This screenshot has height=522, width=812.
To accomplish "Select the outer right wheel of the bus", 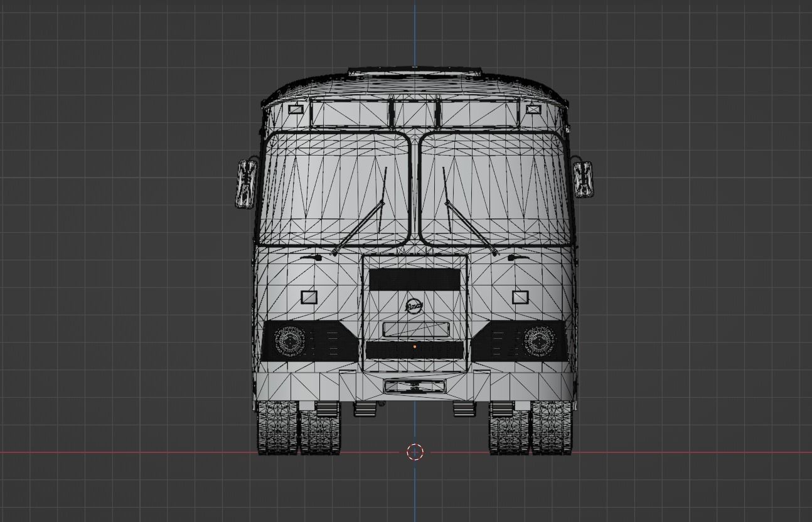I will [553, 427].
